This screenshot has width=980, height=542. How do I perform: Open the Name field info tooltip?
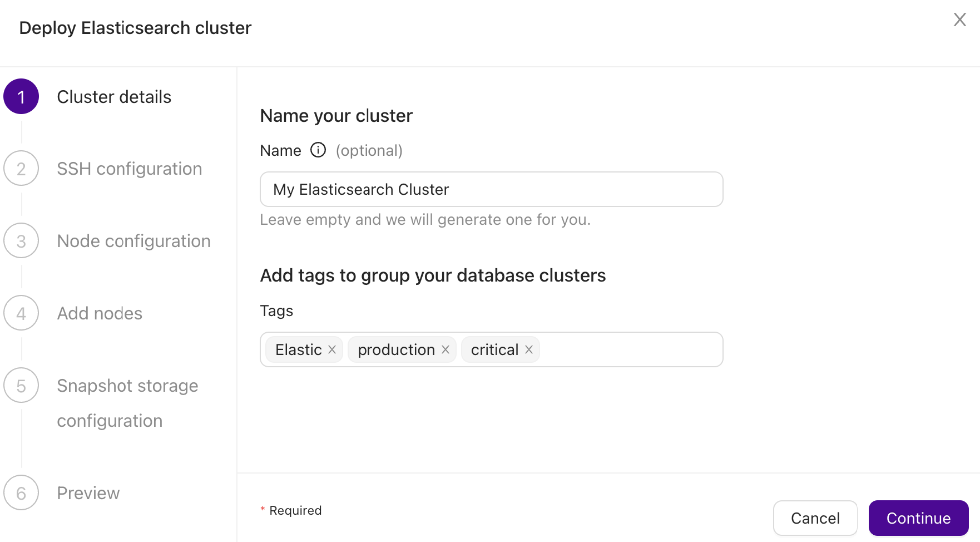pyautogui.click(x=318, y=150)
